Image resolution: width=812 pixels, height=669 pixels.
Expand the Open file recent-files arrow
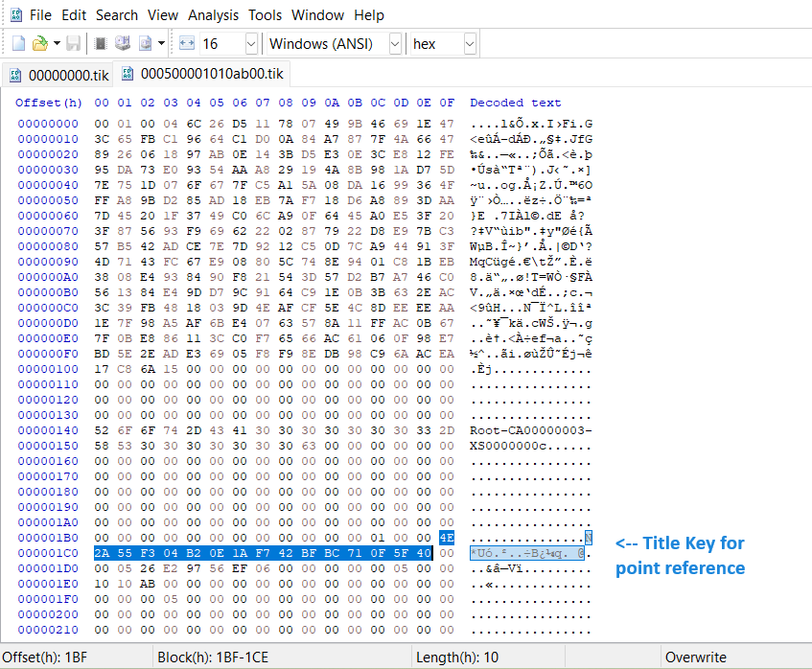(x=57, y=43)
